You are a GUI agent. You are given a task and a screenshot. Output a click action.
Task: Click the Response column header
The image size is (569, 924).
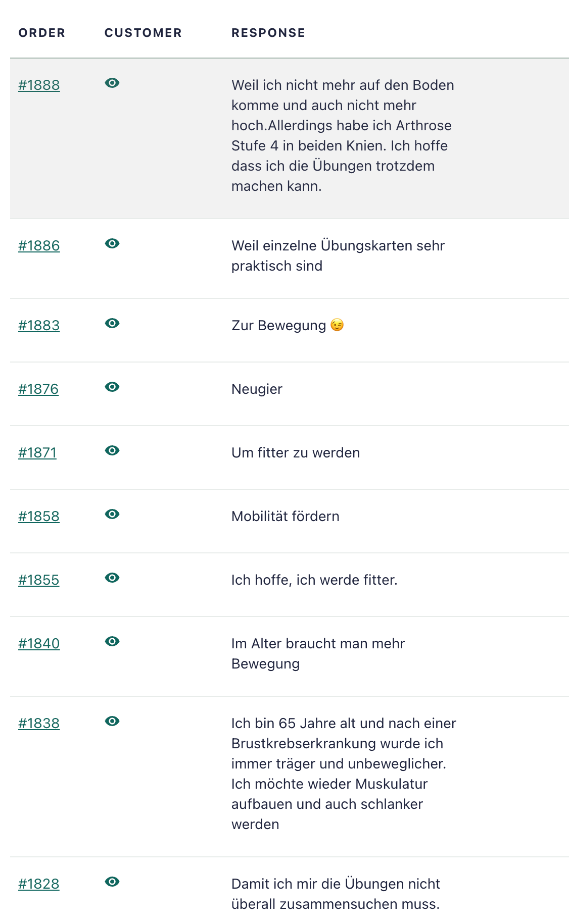click(268, 33)
